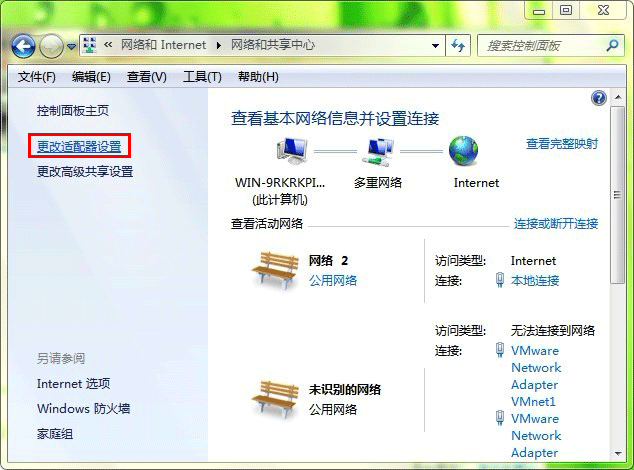Click the 搜索控制面板 search field
The width and height of the screenshot is (634, 470).
pos(542,46)
